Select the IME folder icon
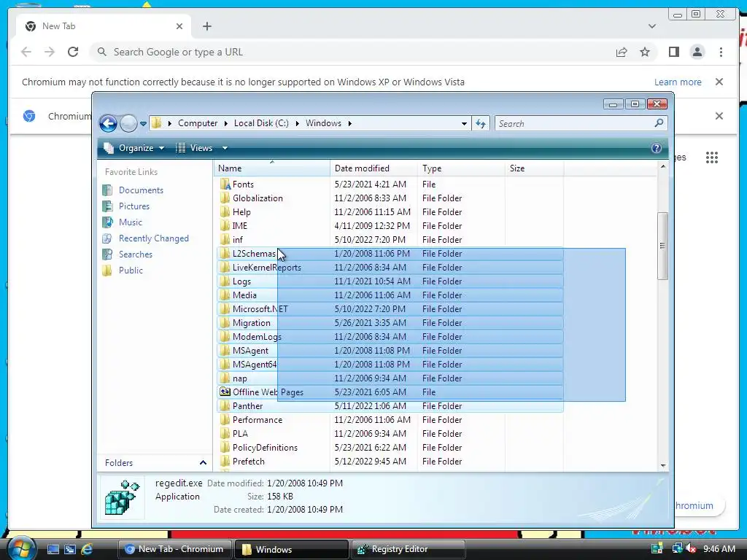Screen dimensions: 747x560 coord(225,226)
